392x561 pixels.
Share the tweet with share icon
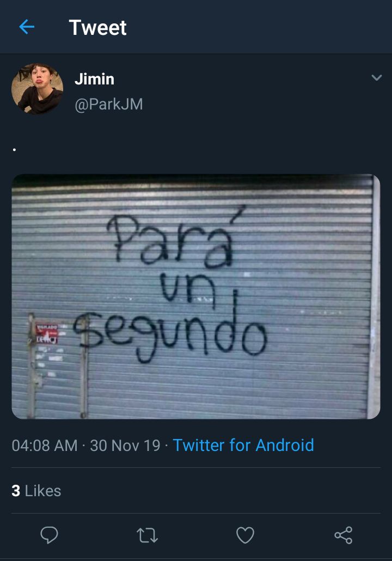344,535
